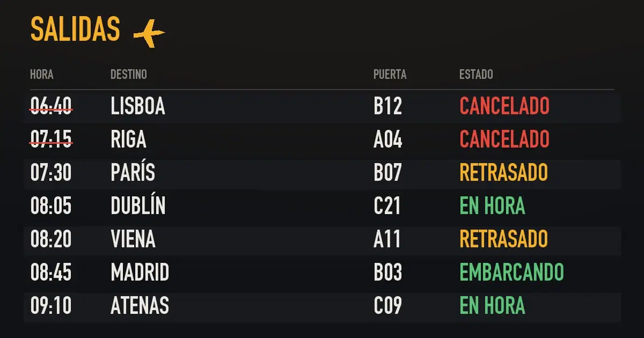Screen dimensions: 644x338
Task: Choose the DUBLÍN destination
Action: tap(138, 206)
